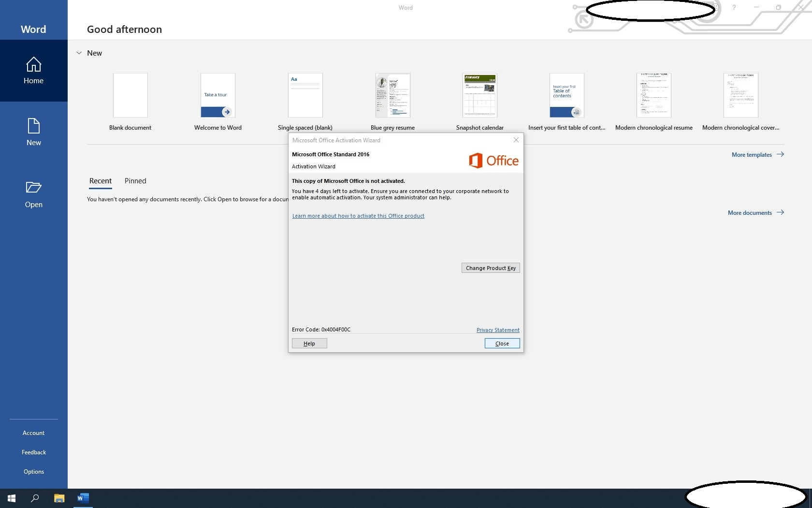
Task: Click the Close button in Activation Wizard
Action: (x=502, y=344)
